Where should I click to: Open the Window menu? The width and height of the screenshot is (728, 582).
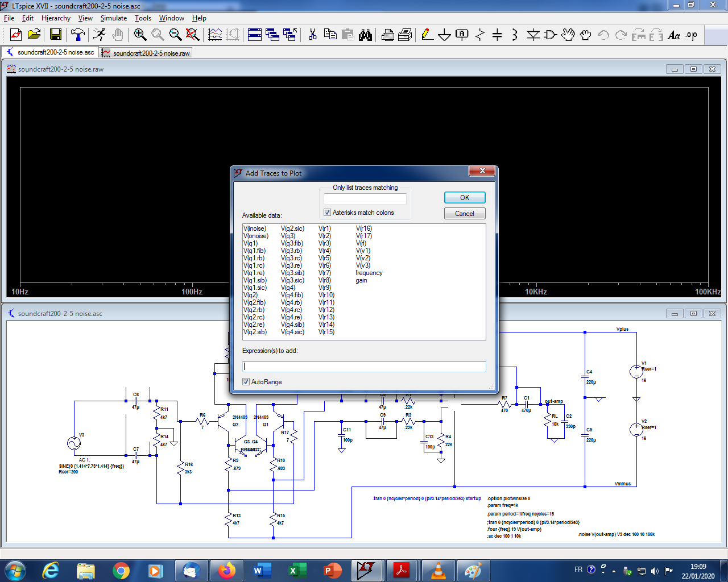click(x=172, y=18)
